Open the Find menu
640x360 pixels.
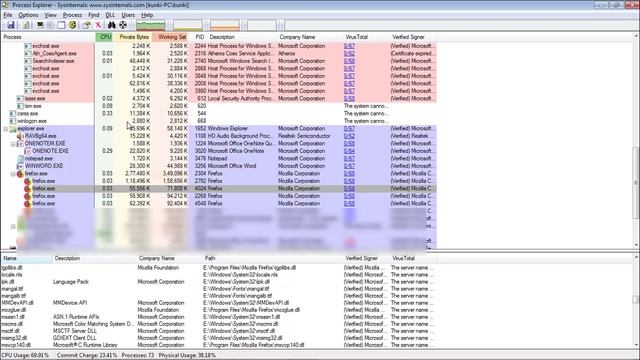93,15
